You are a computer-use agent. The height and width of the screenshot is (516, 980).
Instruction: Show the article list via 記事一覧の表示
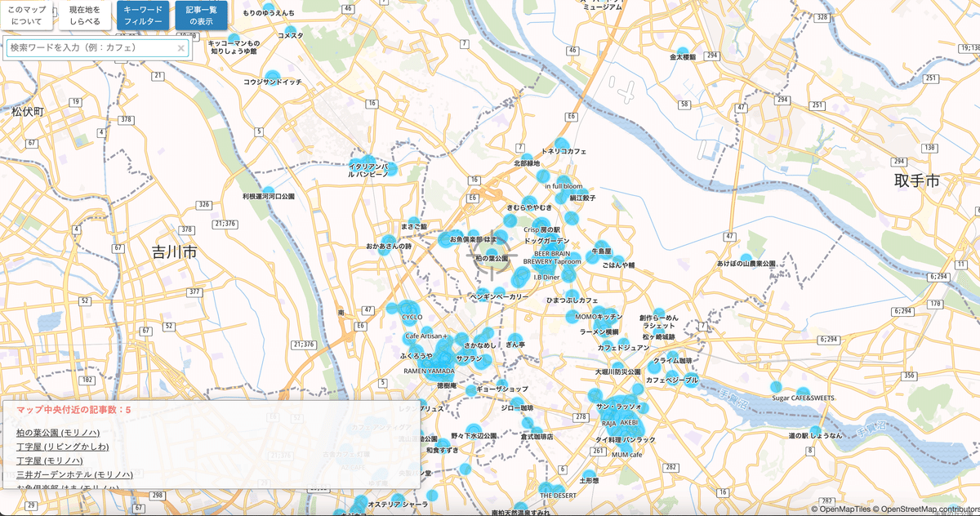pos(201,15)
